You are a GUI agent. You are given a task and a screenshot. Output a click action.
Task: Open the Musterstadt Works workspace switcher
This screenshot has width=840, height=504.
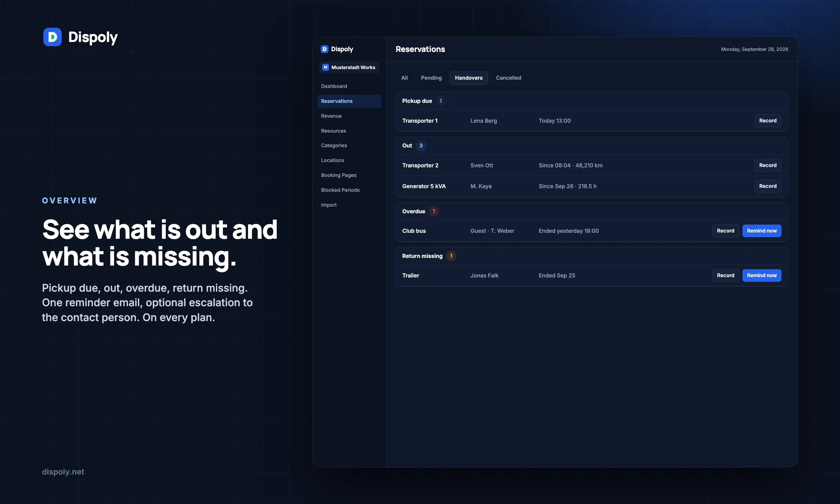(x=349, y=67)
